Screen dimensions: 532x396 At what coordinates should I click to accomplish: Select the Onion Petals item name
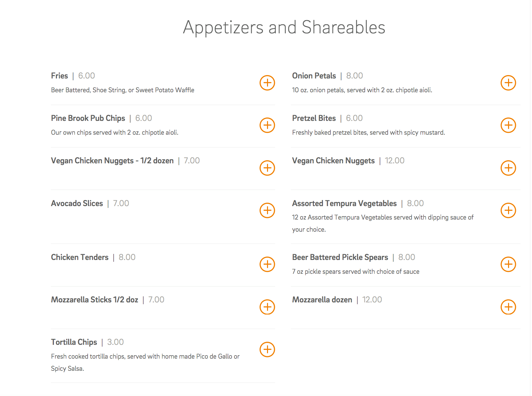pyautogui.click(x=314, y=76)
